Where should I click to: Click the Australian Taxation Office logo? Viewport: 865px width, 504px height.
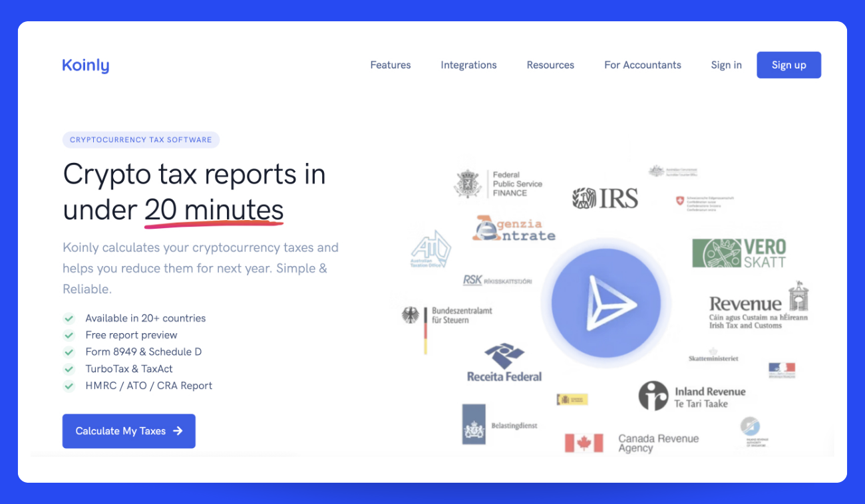pyautogui.click(x=431, y=249)
